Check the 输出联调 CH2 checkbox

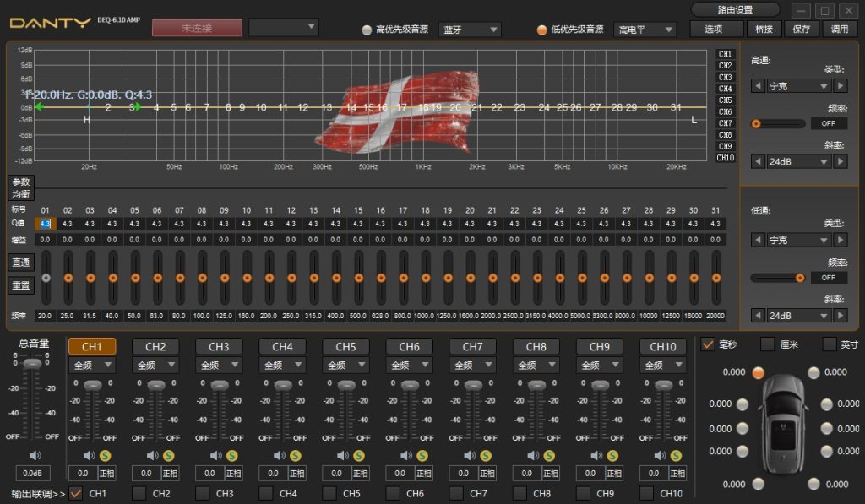coord(139,492)
